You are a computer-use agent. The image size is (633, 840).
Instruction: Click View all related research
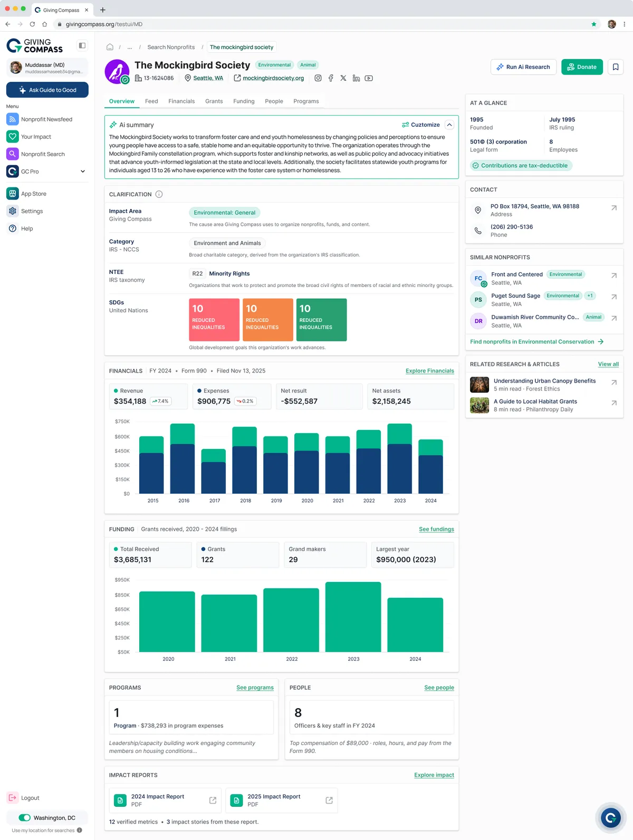608,364
